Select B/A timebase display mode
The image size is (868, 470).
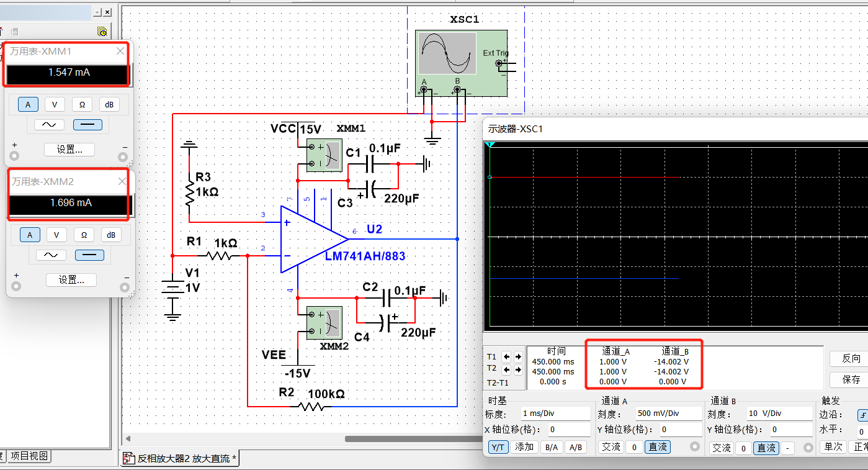pos(551,447)
